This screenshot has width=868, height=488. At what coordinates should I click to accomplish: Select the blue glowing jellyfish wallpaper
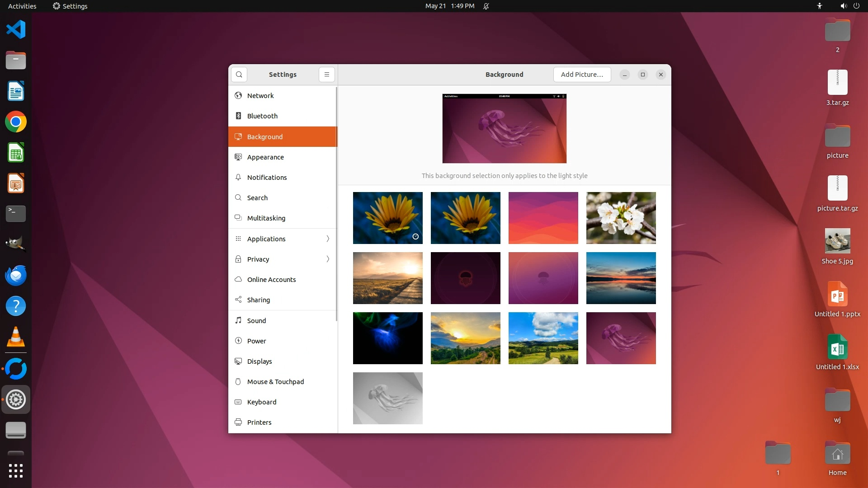tap(387, 338)
